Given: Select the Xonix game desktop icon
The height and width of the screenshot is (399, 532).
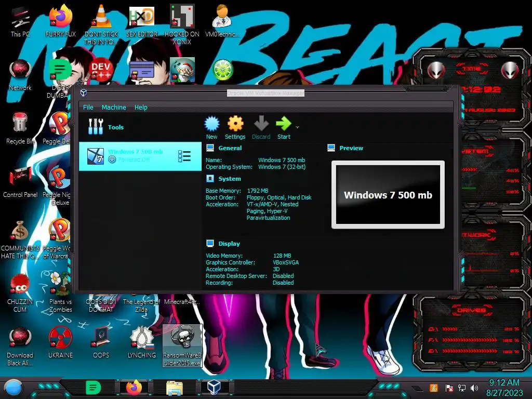Looking at the screenshot, I should pos(182,24).
